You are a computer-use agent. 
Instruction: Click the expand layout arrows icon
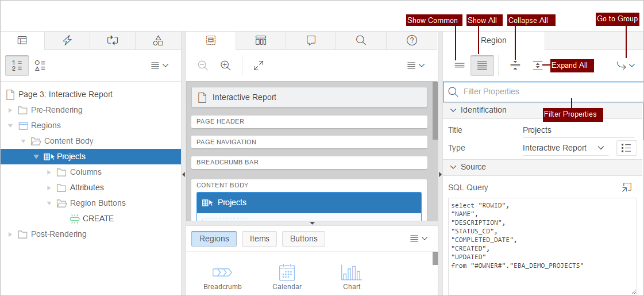point(259,66)
